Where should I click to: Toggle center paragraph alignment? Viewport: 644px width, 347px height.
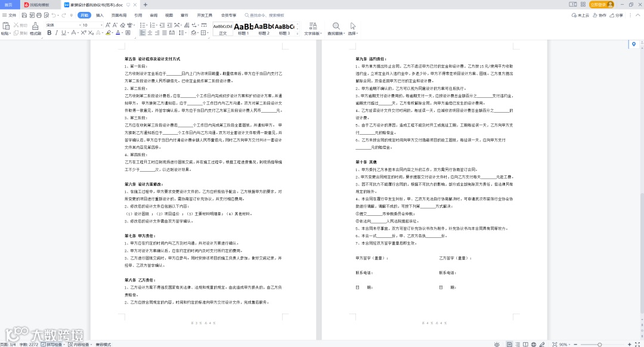click(x=150, y=33)
